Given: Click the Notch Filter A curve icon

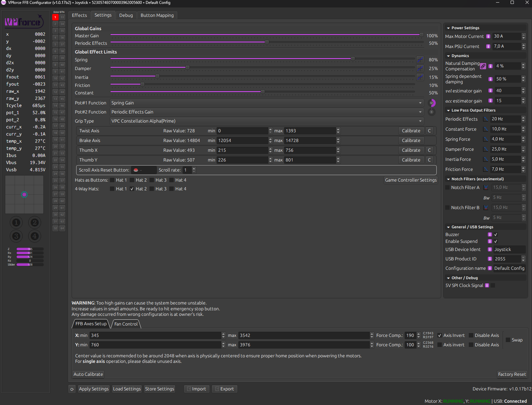Looking at the screenshot, I should [485, 187].
